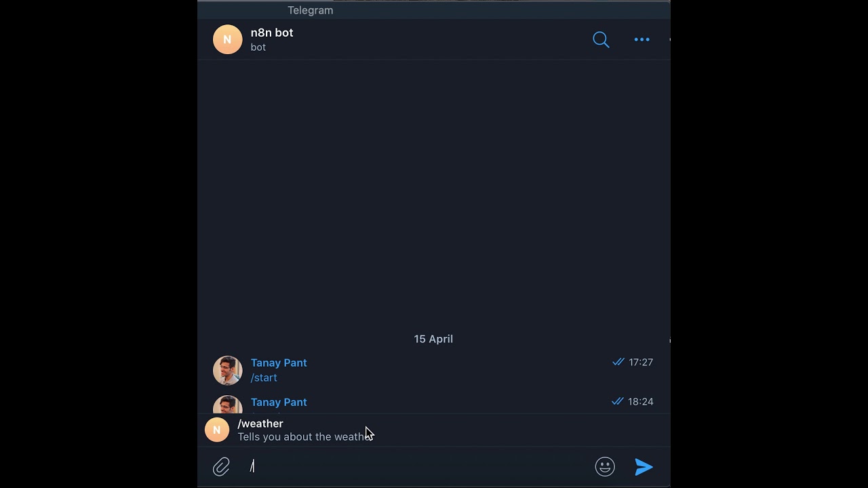The image size is (868, 488).
Task: Open the n8n bot profile from header name
Action: [272, 33]
